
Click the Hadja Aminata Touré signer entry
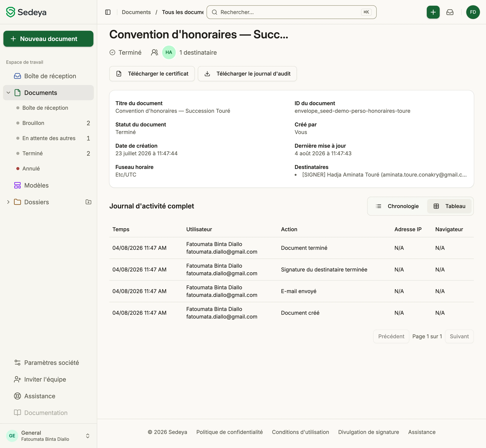pos(384,175)
